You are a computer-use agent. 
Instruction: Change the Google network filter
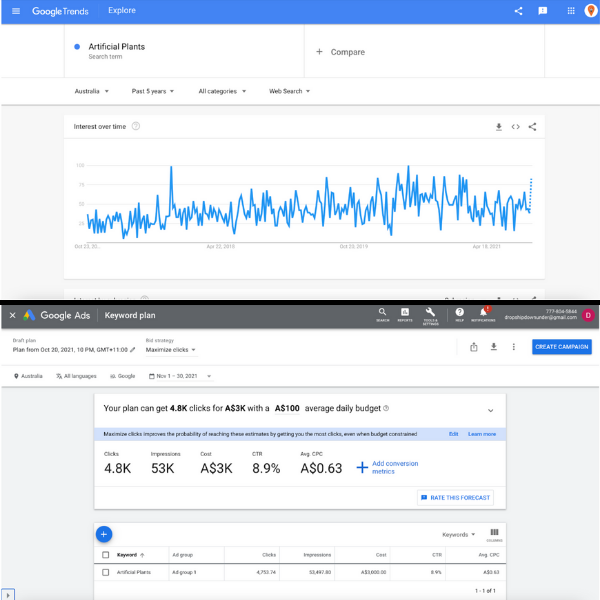click(122, 376)
